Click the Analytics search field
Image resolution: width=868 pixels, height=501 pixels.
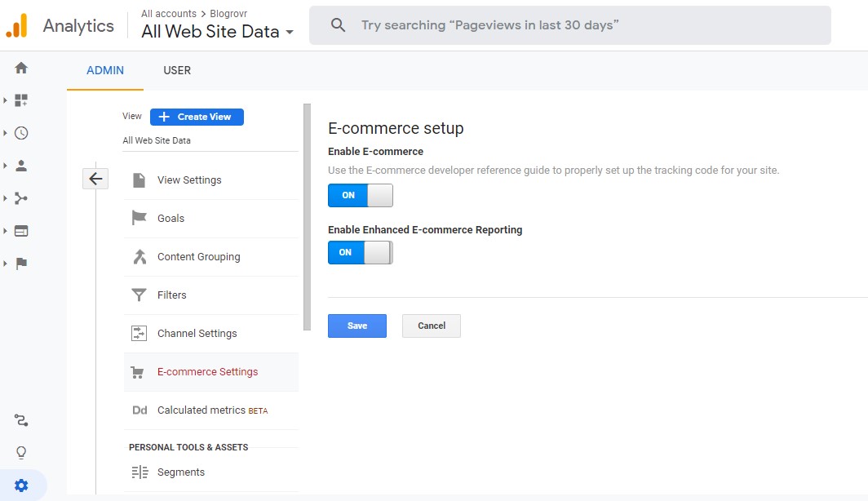[x=571, y=25]
